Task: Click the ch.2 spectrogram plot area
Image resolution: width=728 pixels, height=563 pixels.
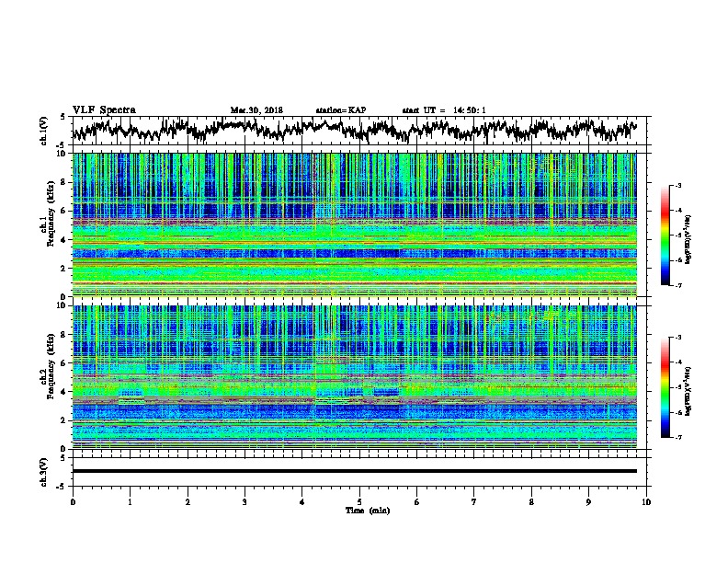Action: pos(354,377)
